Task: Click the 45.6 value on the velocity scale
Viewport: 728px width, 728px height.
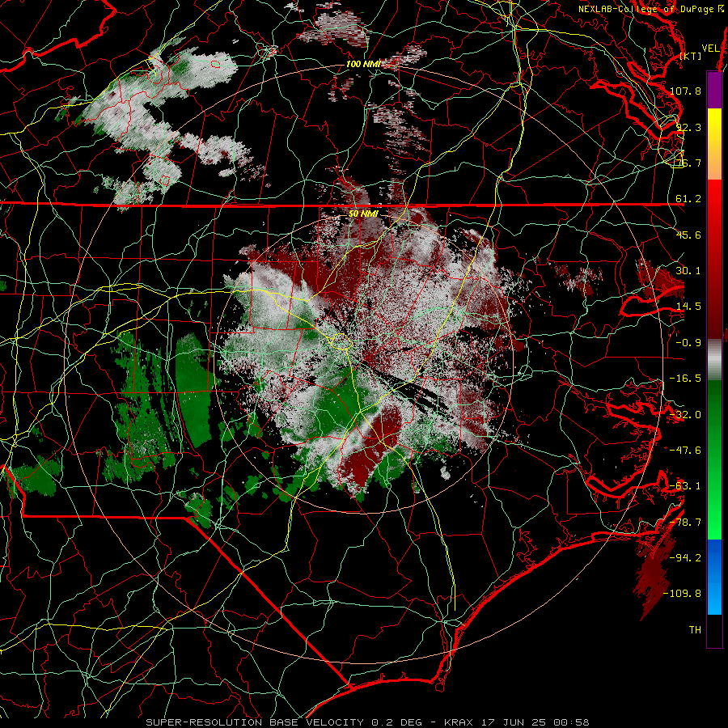Action: (688, 235)
